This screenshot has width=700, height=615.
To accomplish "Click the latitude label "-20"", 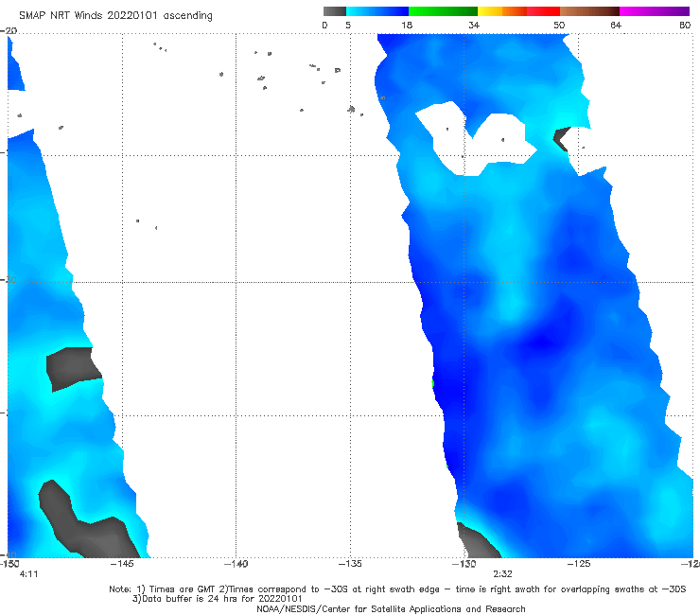I will click(9, 30).
